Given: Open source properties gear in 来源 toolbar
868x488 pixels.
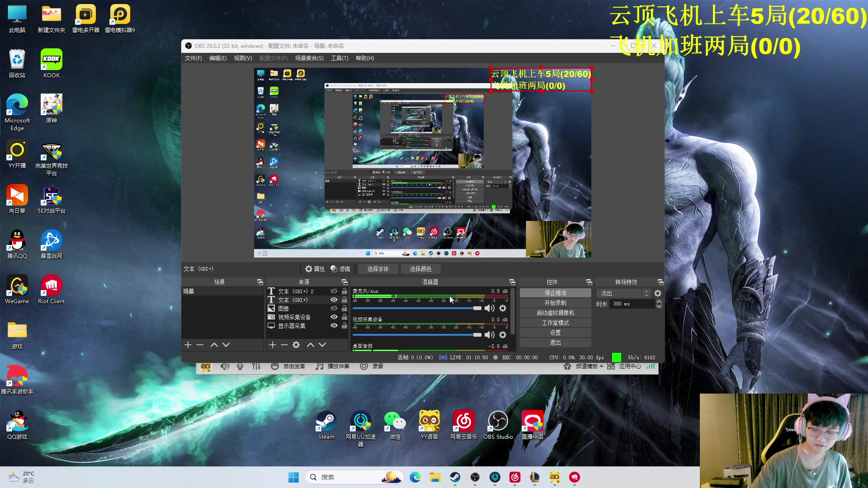Looking at the screenshot, I should [296, 345].
